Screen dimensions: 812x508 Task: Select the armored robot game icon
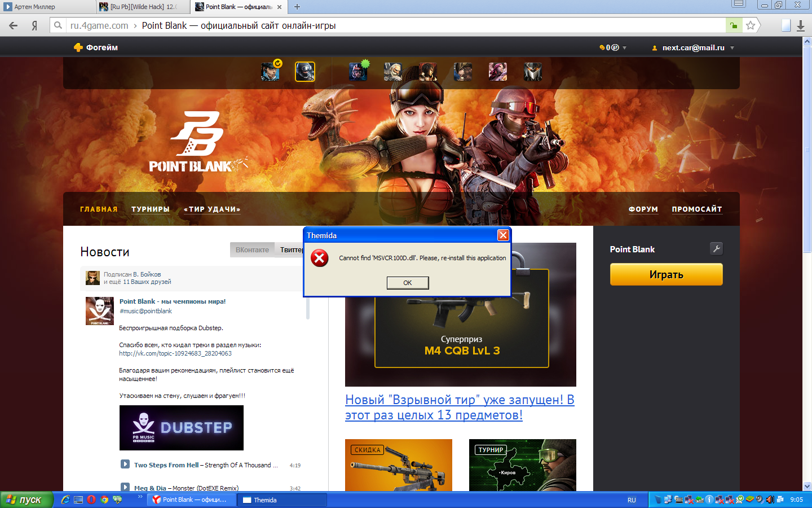point(533,72)
